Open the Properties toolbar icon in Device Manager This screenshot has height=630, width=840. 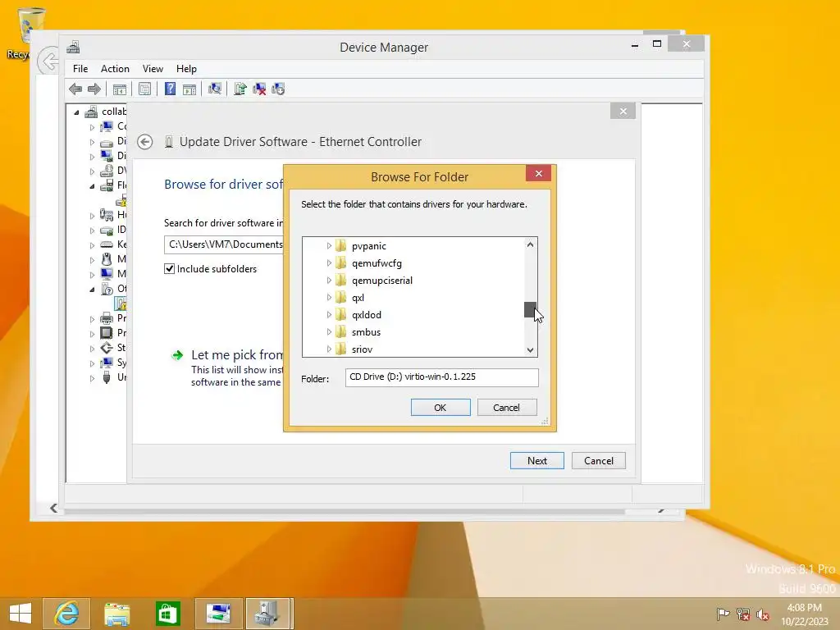pos(144,89)
